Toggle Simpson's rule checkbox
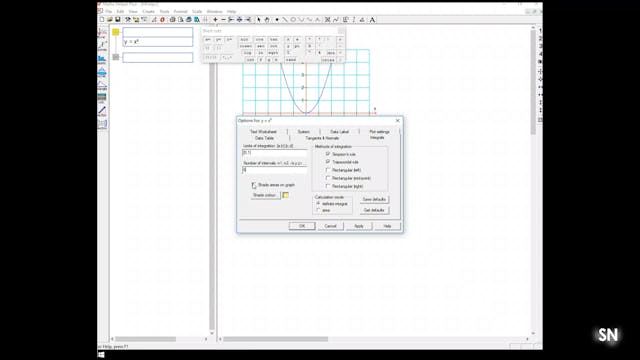 [x=328, y=154]
